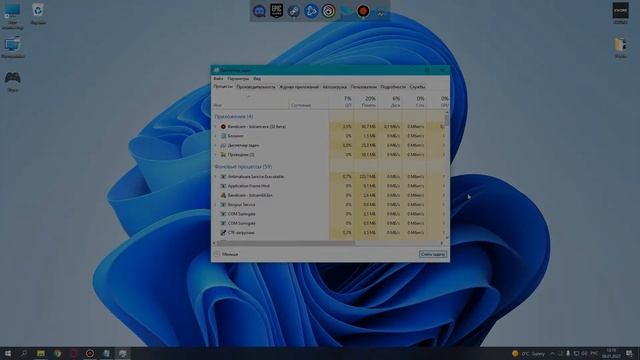Screen dimensions: 640x360
Task: Click the Bandicam taskbar button
Action: (90, 353)
